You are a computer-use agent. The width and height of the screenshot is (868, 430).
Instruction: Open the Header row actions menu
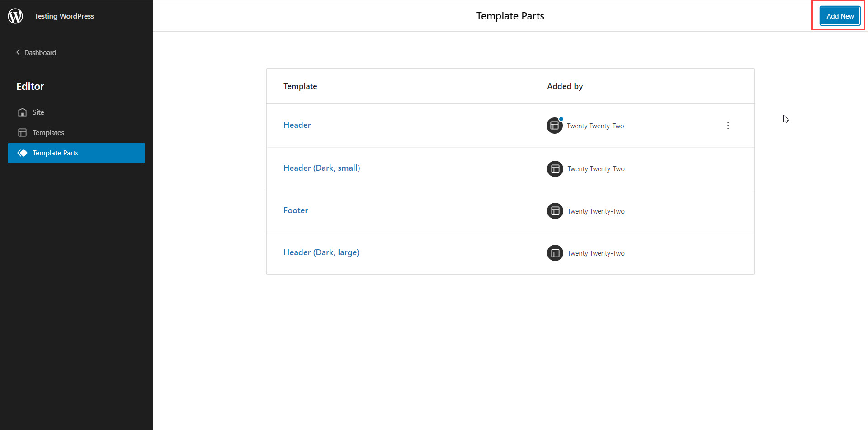pyautogui.click(x=728, y=126)
